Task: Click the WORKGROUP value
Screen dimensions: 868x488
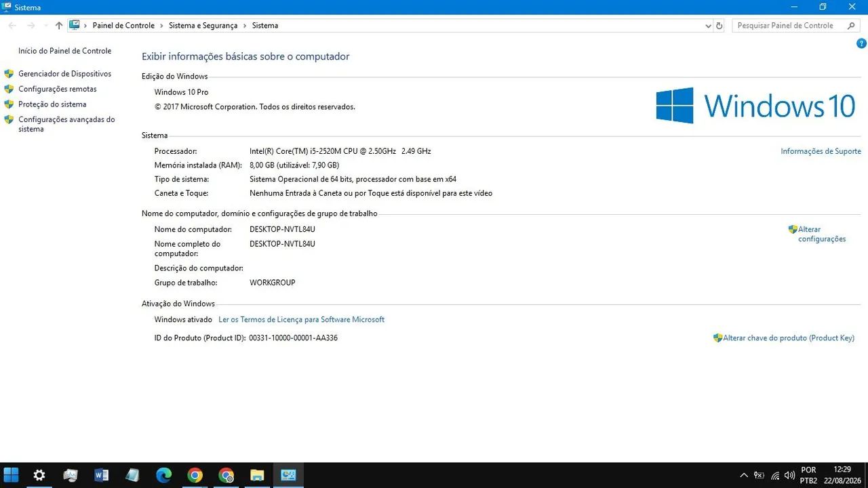Action: (x=272, y=283)
